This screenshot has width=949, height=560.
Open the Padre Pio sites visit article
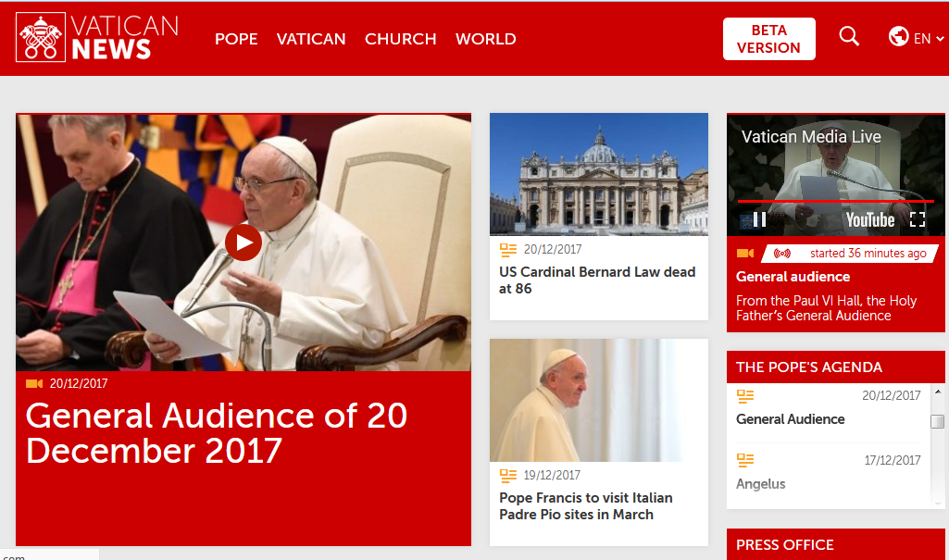tap(585, 505)
